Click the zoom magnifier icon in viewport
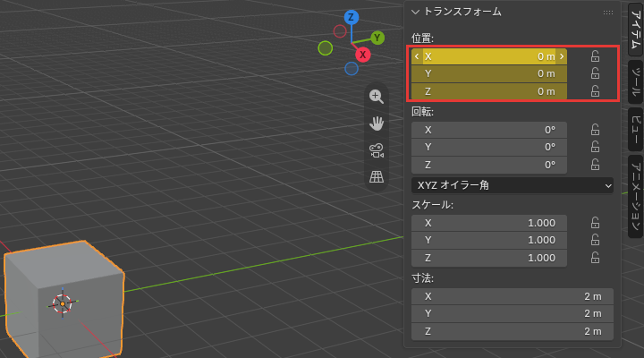Image resolution: width=644 pixels, height=358 pixels. (x=377, y=97)
